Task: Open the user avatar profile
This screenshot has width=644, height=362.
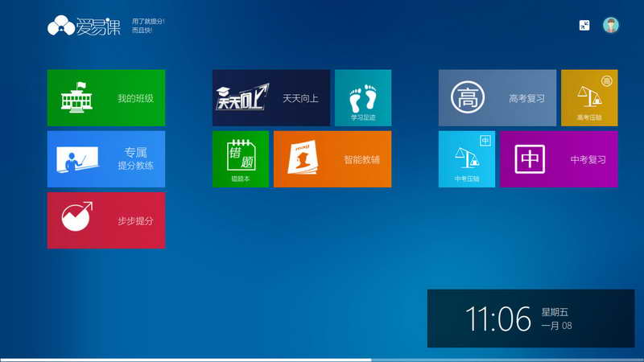Action: point(611,26)
